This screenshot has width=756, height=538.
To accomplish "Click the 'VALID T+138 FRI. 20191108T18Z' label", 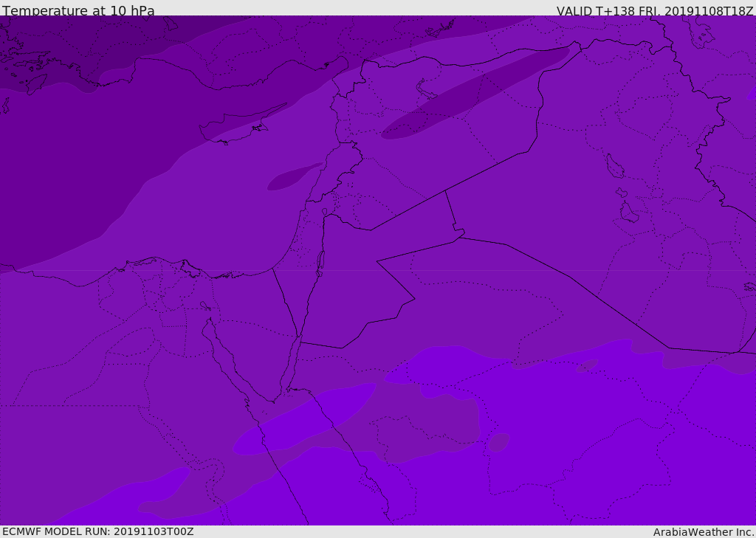I will [x=655, y=10].
